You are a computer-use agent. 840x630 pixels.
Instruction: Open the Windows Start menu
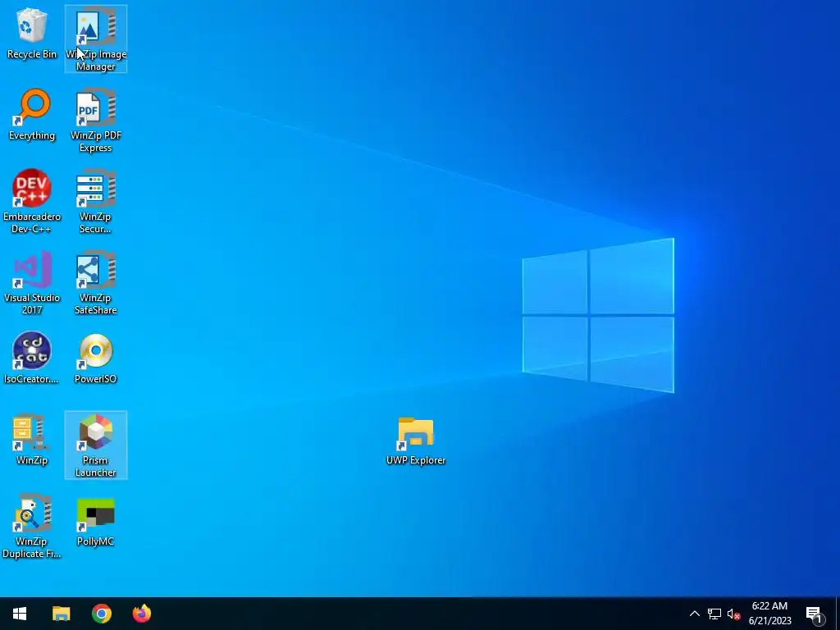(20, 614)
